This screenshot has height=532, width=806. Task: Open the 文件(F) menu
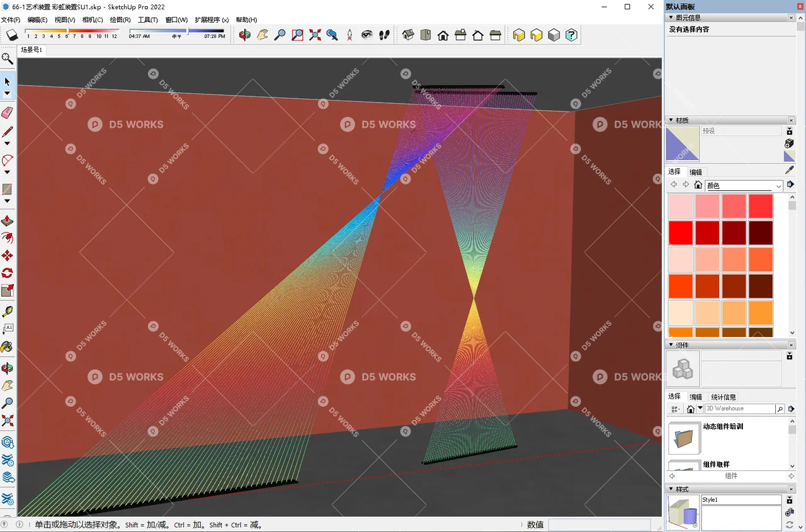tap(11, 20)
